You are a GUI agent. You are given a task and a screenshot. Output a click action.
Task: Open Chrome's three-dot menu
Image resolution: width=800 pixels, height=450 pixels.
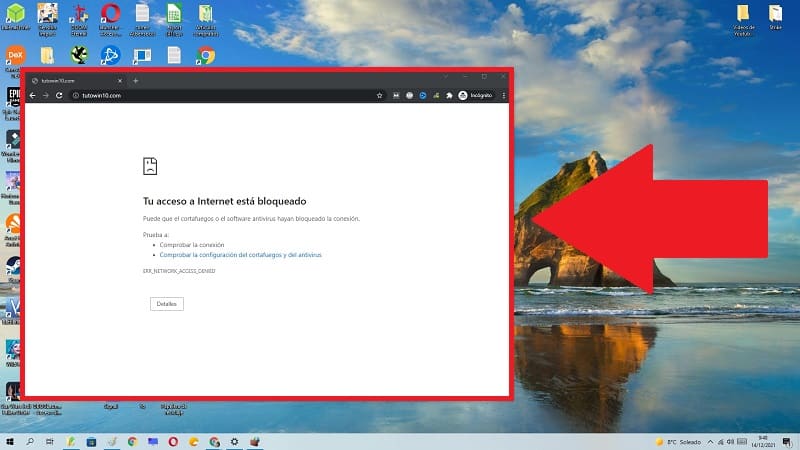[x=504, y=95]
